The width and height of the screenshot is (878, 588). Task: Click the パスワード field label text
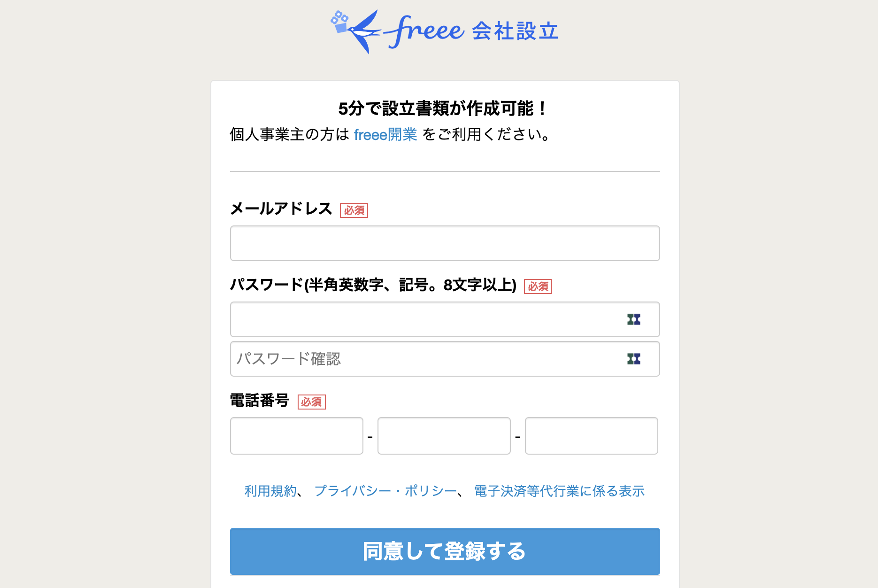click(373, 285)
